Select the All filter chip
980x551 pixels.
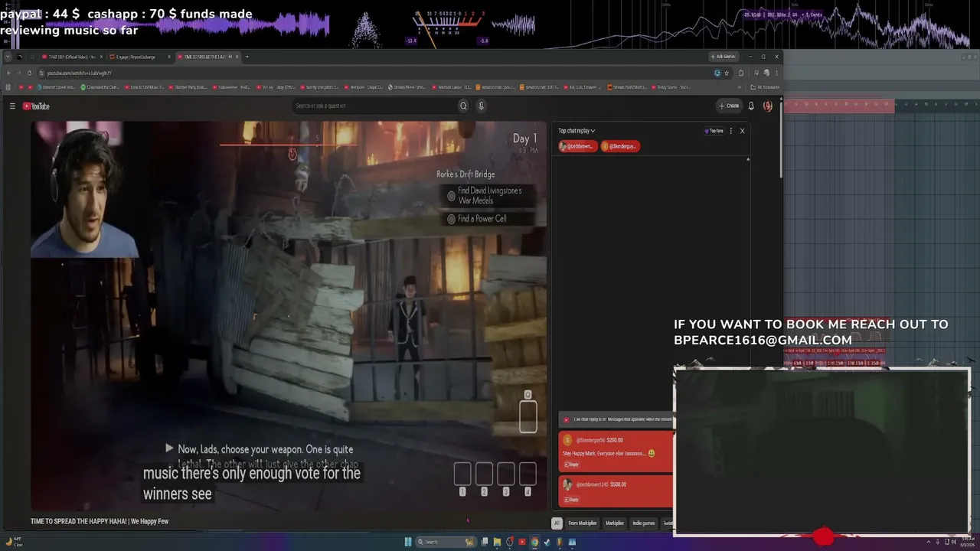tap(557, 523)
